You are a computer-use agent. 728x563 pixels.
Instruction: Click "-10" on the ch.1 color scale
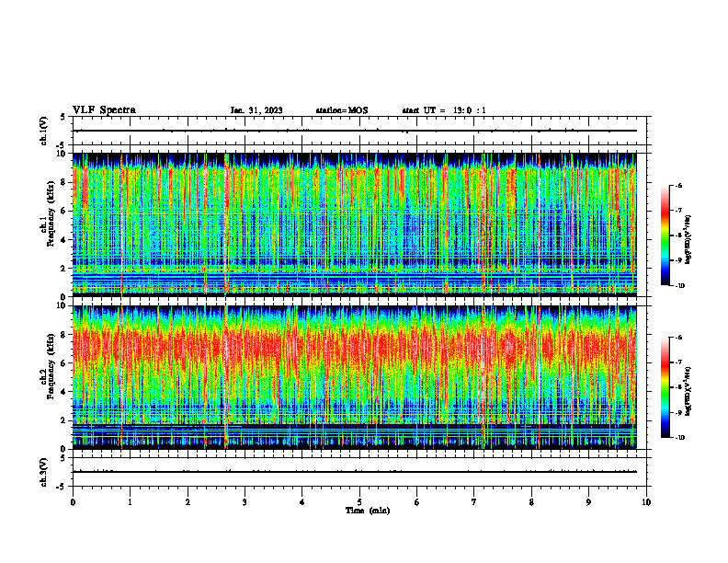click(680, 285)
